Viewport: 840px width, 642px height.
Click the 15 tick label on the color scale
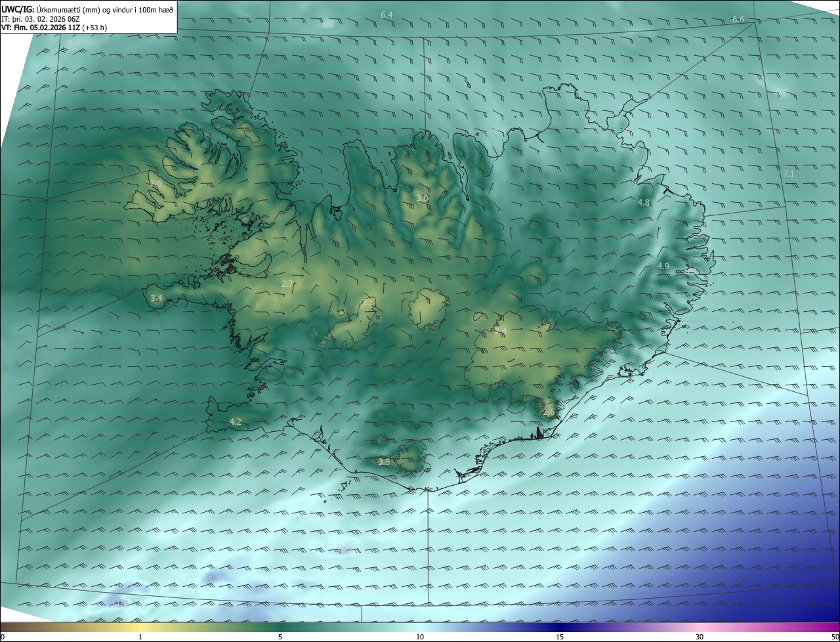click(x=560, y=637)
